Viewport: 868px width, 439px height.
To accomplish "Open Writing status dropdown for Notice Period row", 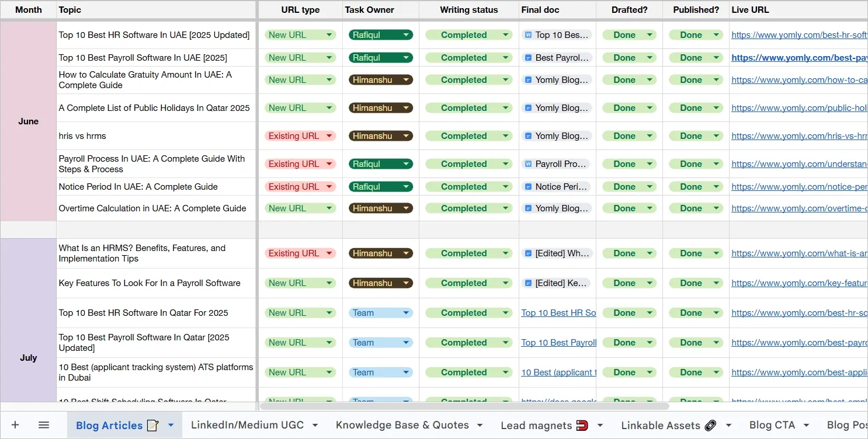I will [x=469, y=187].
